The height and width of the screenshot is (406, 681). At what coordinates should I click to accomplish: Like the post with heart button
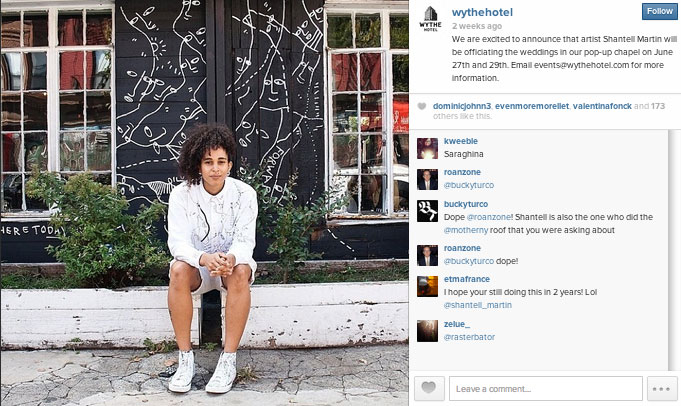point(429,388)
